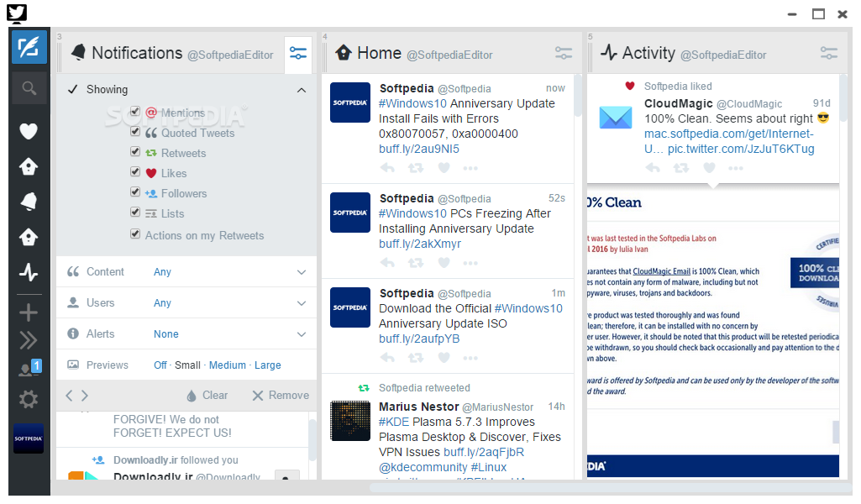Uncheck the Retweets checkbox
861x504 pixels.
point(135,151)
